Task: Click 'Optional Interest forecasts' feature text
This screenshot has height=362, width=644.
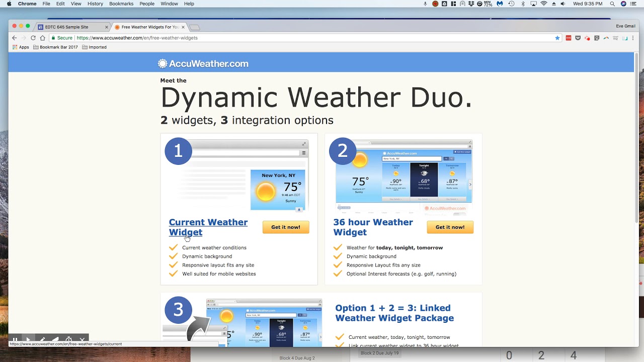Action: pos(401,274)
